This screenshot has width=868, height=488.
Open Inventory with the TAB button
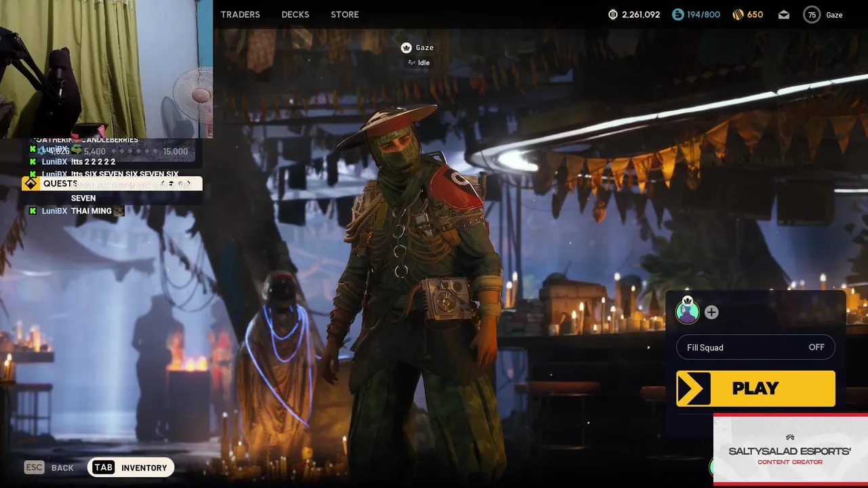[x=131, y=468]
